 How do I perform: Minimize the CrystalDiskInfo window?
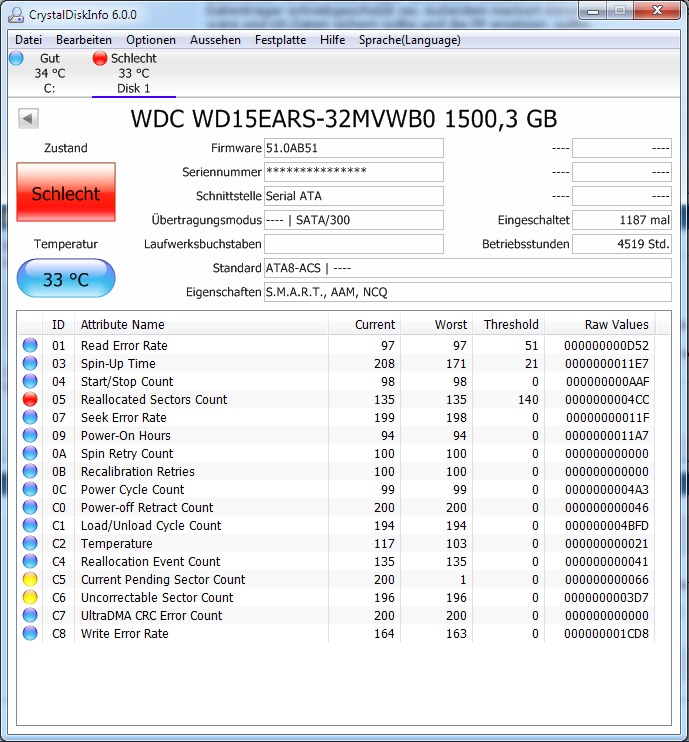click(x=592, y=10)
